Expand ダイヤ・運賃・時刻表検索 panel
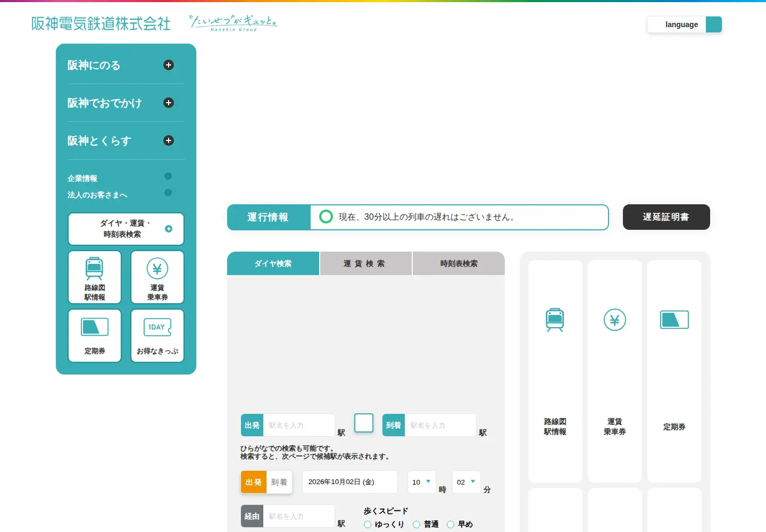The height and width of the screenshot is (532, 766). [x=126, y=229]
